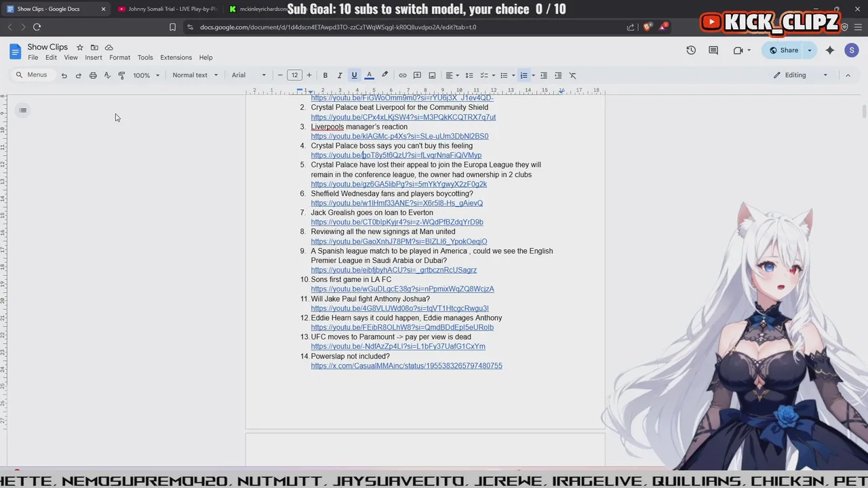868x488 pixels.
Task: Insert link using the chain icon
Action: 402,75
